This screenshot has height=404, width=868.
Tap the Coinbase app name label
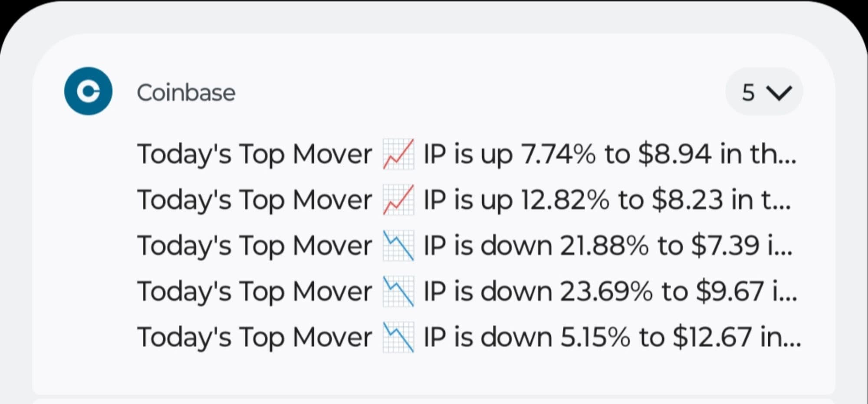click(x=186, y=92)
